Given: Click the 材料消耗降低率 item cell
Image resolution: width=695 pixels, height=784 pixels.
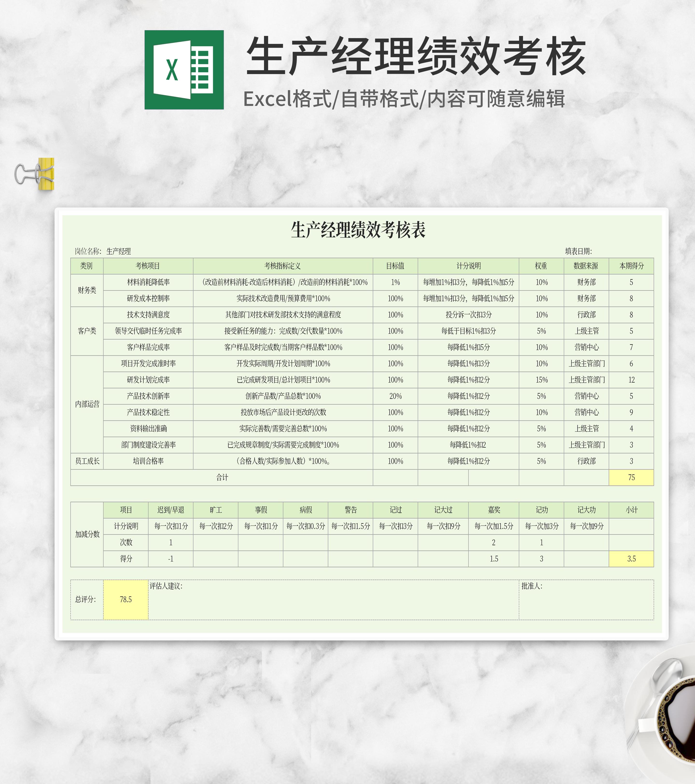Looking at the screenshot, I should pyautogui.click(x=148, y=282).
